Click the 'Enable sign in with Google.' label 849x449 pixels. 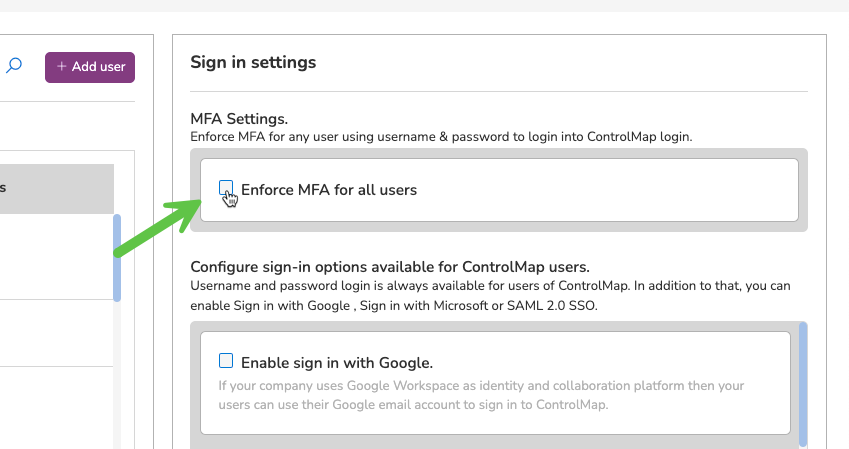tap(337, 363)
